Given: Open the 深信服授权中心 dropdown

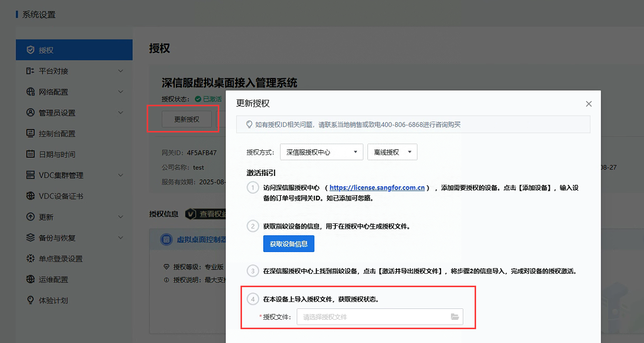Looking at the screenshot, I should (322, 152).
